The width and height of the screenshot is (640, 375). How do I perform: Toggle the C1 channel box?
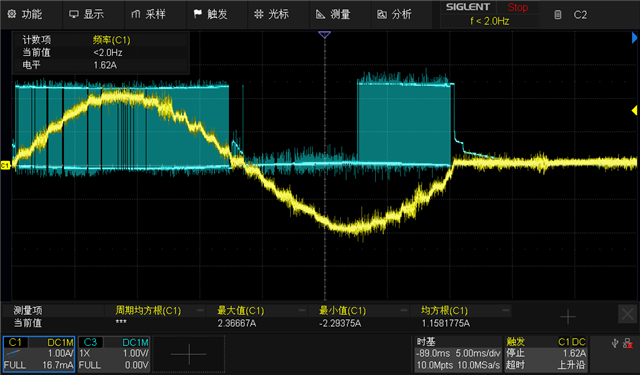[39, 354]
